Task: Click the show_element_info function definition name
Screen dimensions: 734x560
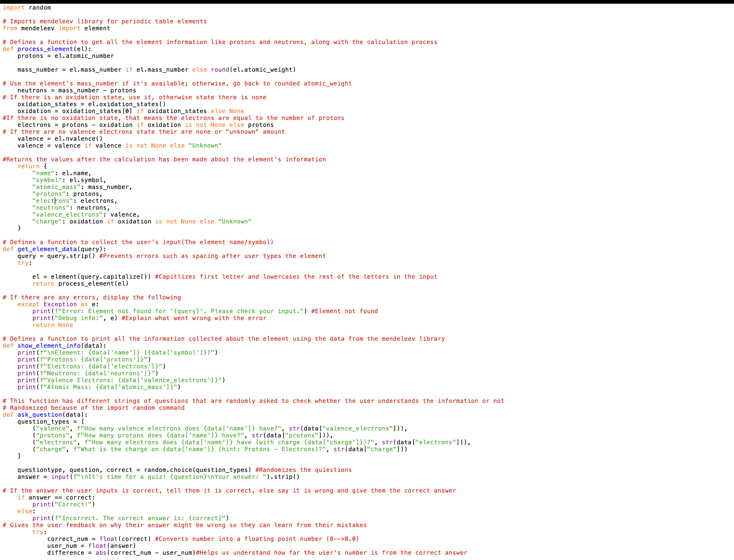Action: tap(49, 346)
